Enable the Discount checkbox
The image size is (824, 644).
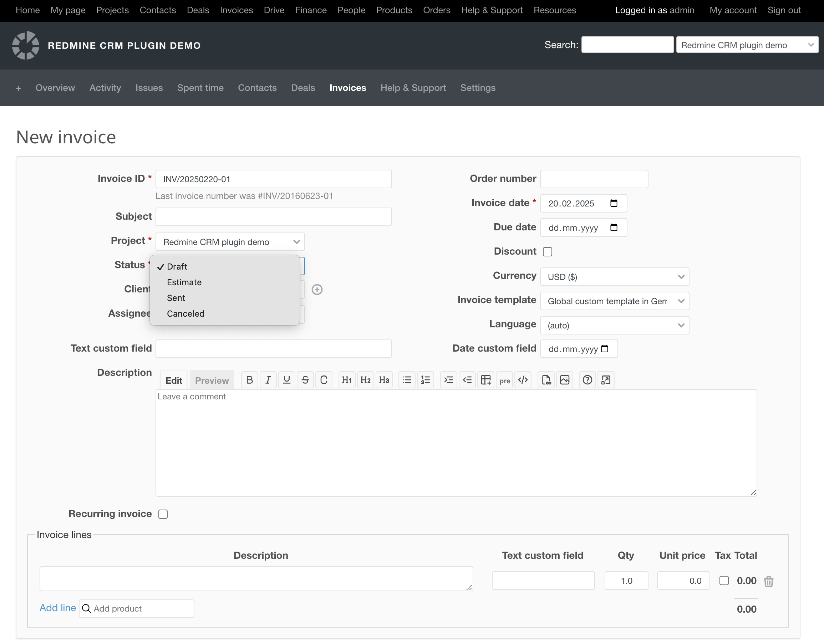(548, 252)
